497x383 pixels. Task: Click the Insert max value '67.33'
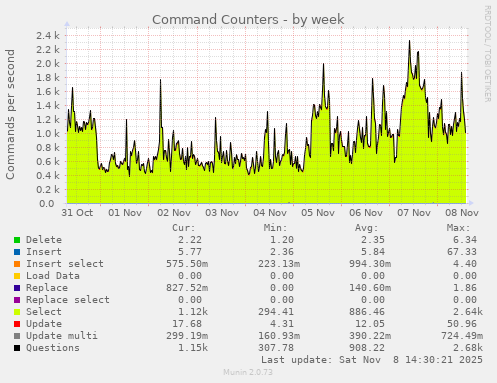point(462,252)
